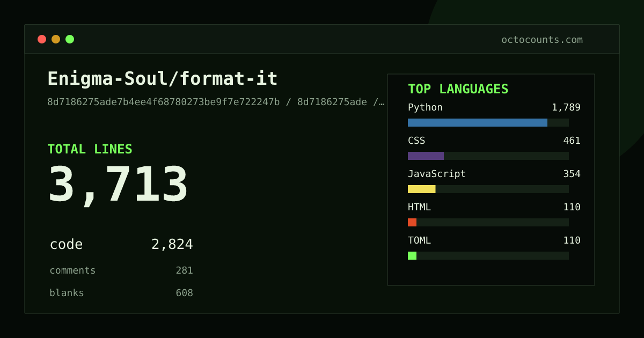Open the octocounts.com link
This screenshot has width=644, height=338.
[542, 40]
